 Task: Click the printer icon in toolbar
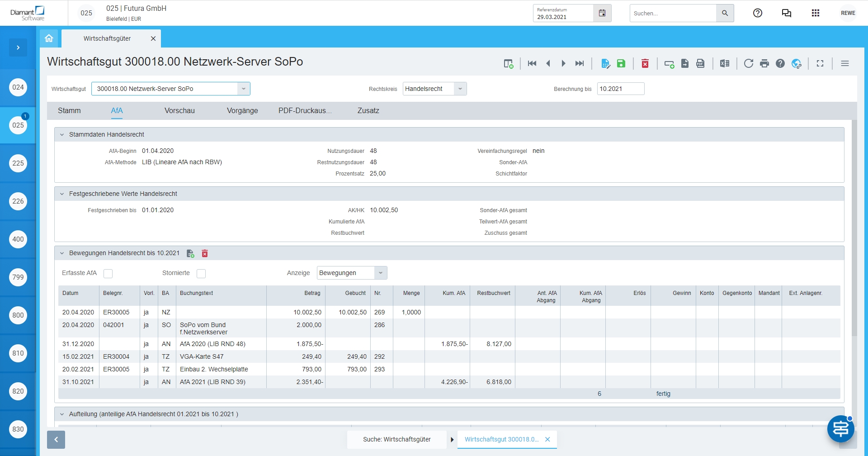pyautogui.click(x=764, y=63)
